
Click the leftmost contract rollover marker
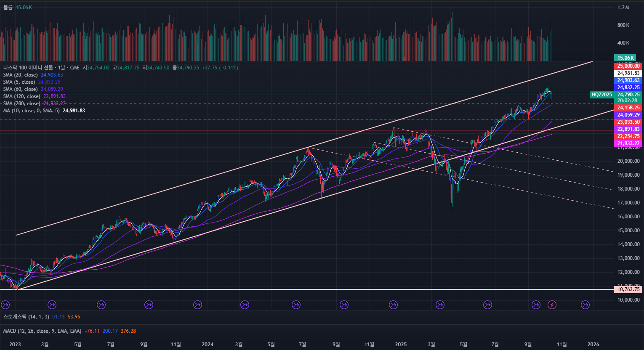(x=5, y=305)
